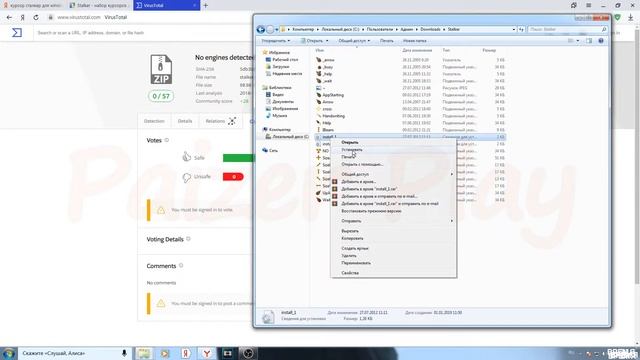This screenshot has width=640, height=360.
Task: Switch to the Detection tab
Action: click(154, 121)
